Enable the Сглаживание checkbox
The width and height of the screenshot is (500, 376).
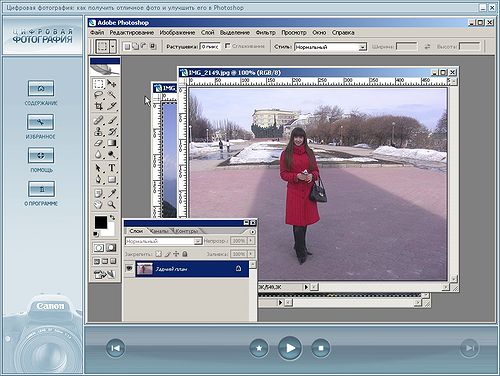pyautogui.click(x=228, y=46)
